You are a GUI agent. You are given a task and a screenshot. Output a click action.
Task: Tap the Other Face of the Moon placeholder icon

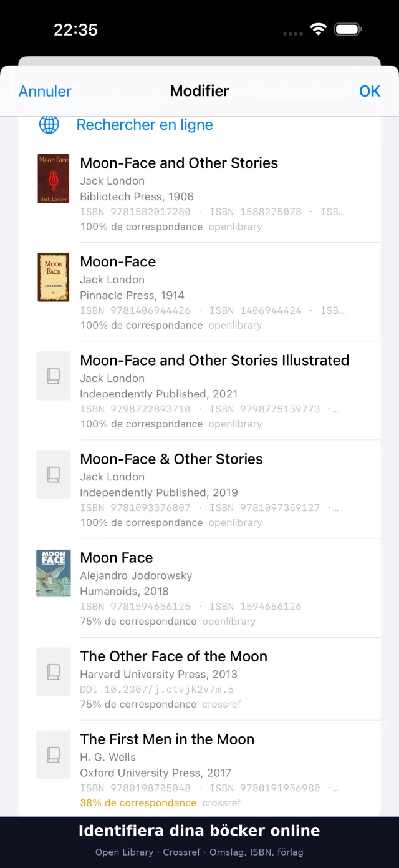(x=54, y=672)
